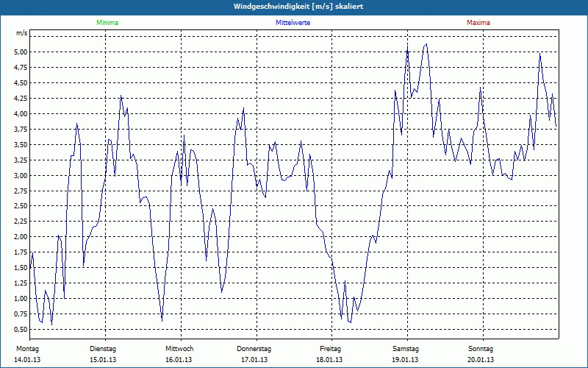Click the 5,00 y-axis value

point(21,52)
